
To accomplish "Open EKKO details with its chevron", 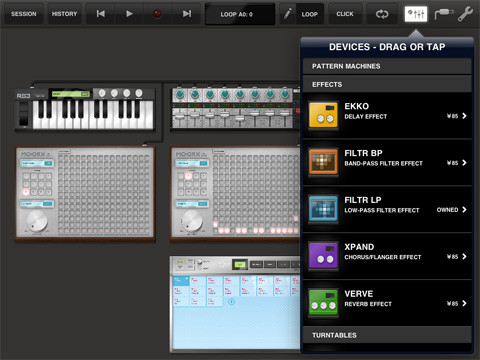I will click(x=464, y=116).
